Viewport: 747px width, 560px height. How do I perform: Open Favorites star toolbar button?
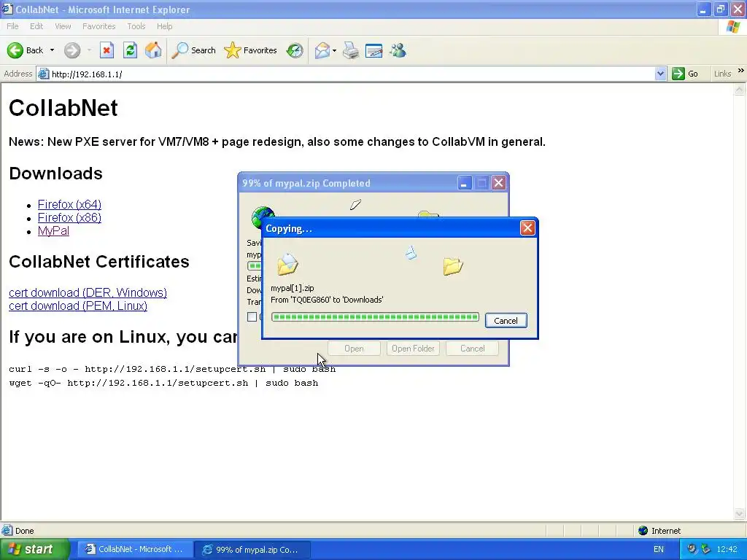tap(251, 50)
